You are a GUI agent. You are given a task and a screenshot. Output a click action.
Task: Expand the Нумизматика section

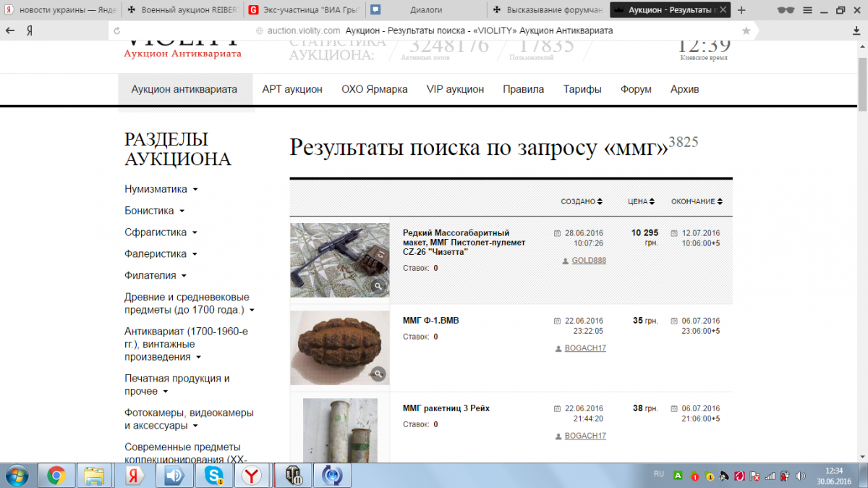(x=161, y=189)
